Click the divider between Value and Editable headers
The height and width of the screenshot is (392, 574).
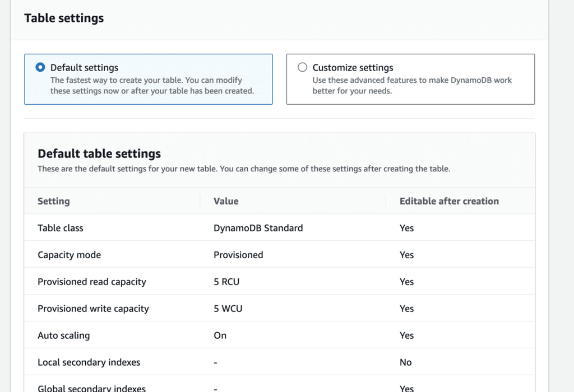click(x=386, y=201)
